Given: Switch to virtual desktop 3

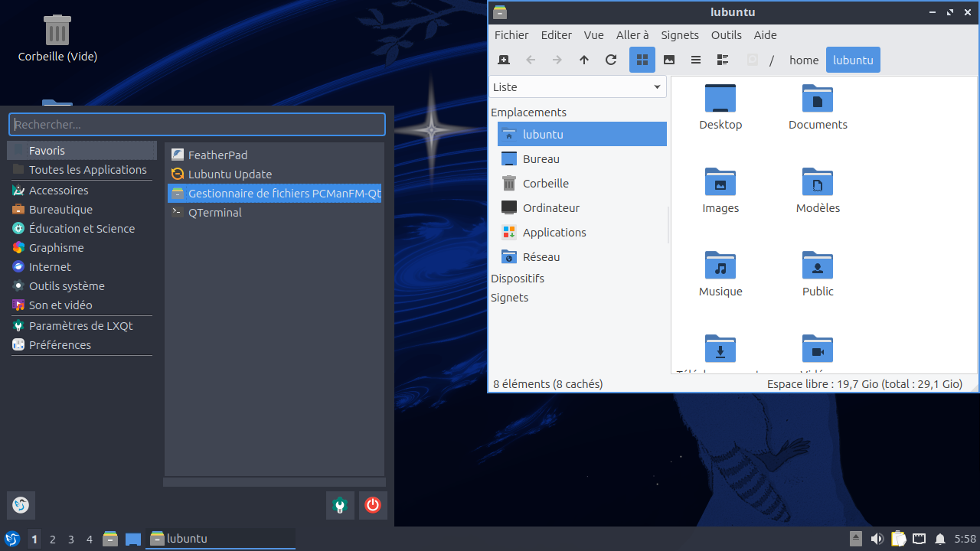Looking at the screenshot, I should click(x=71, y=540).
